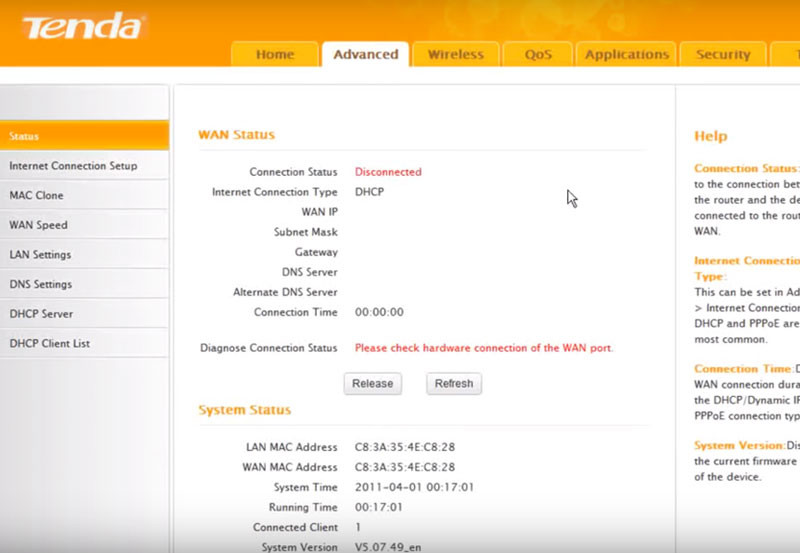Open the Security tab
Screen dimensions: 800x553
[x=723, y=54]
